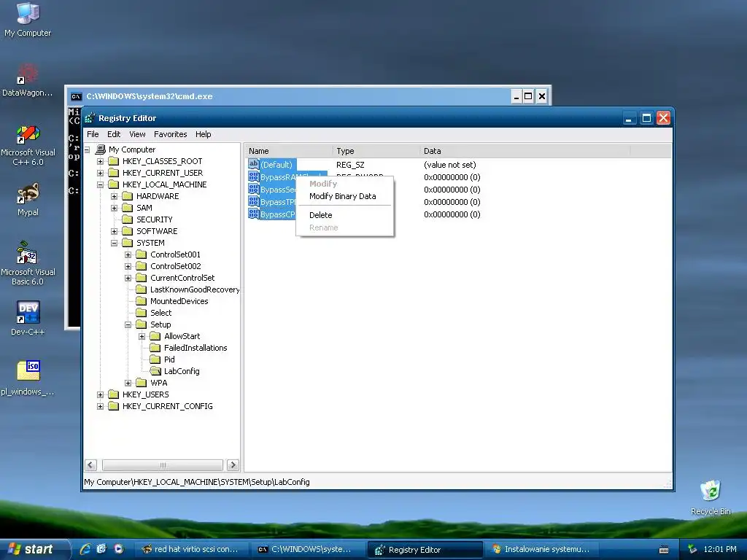747x560 pixels.
Task: Click the second quick launch icon
Action: [101, 549]
